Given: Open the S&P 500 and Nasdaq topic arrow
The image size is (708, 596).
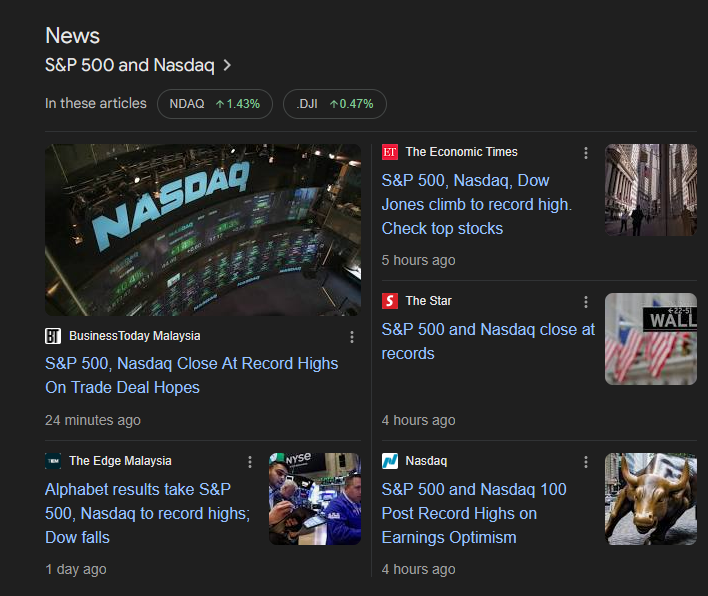Looking at the screenshot, I should coord(227,65).
